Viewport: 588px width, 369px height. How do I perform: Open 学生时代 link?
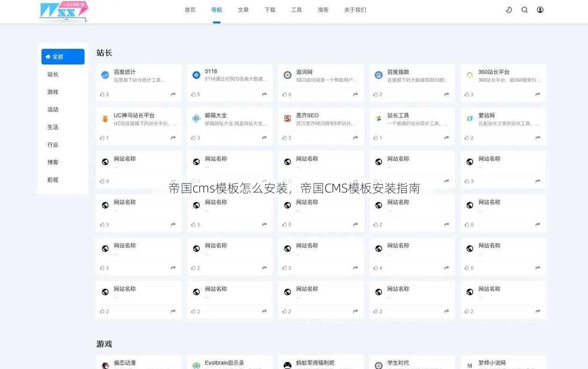398,363
